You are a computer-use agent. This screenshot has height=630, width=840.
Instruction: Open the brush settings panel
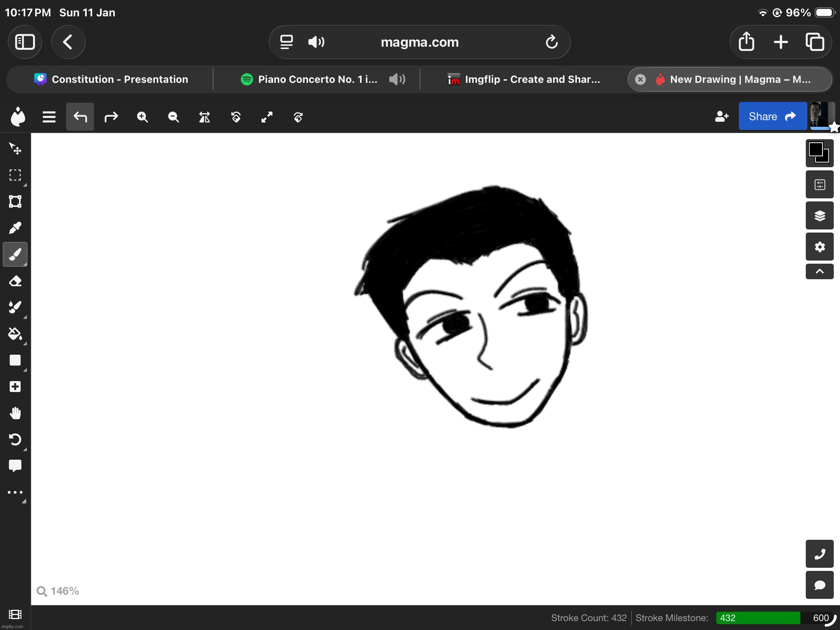(820, 184)
